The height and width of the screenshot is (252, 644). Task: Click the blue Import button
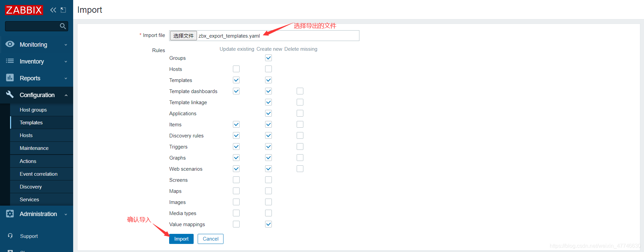click(x=181, y=239)
